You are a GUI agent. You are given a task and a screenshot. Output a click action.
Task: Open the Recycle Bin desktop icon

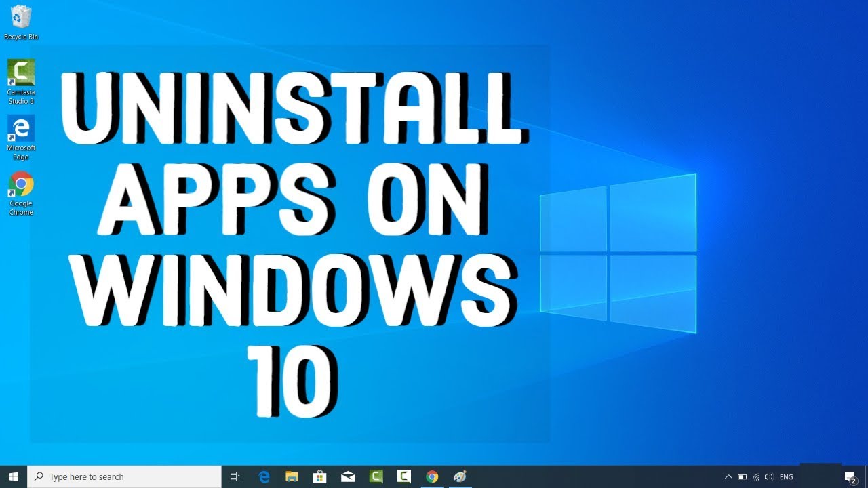[x=21, y=22]
